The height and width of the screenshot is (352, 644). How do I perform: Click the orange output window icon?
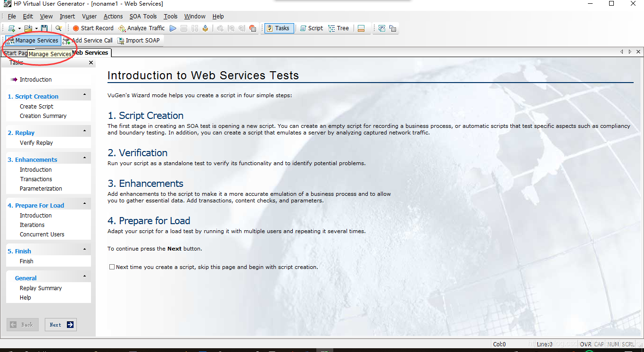[x=361, y=28]
